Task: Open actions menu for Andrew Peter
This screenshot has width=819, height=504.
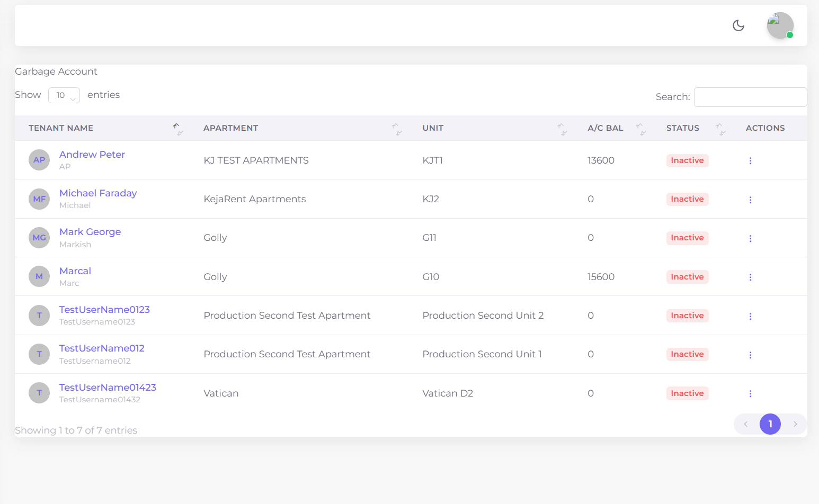Action: coord(750,161)
